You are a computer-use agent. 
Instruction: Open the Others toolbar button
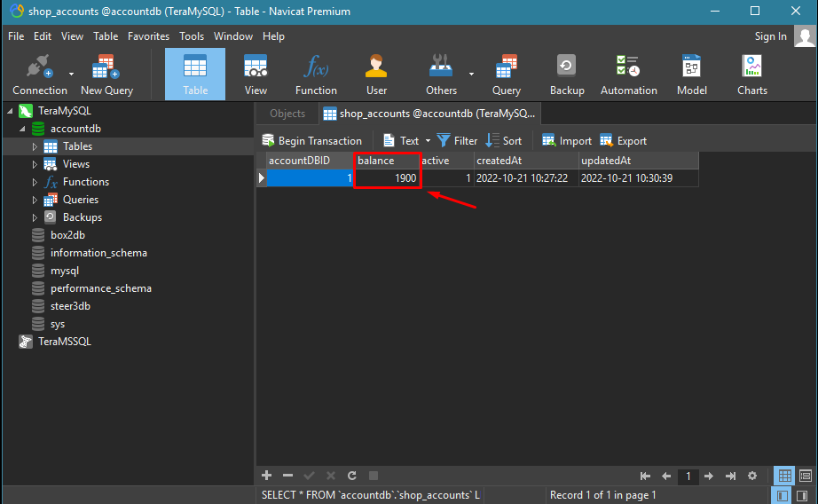point(441,75)
